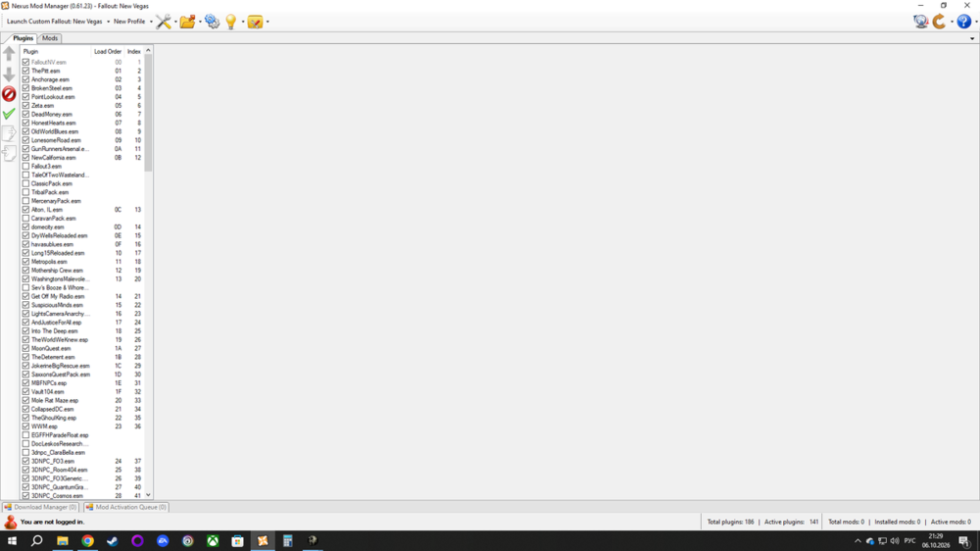Click the globe update check icon
The image size is (980, 551).
(920, 22)
